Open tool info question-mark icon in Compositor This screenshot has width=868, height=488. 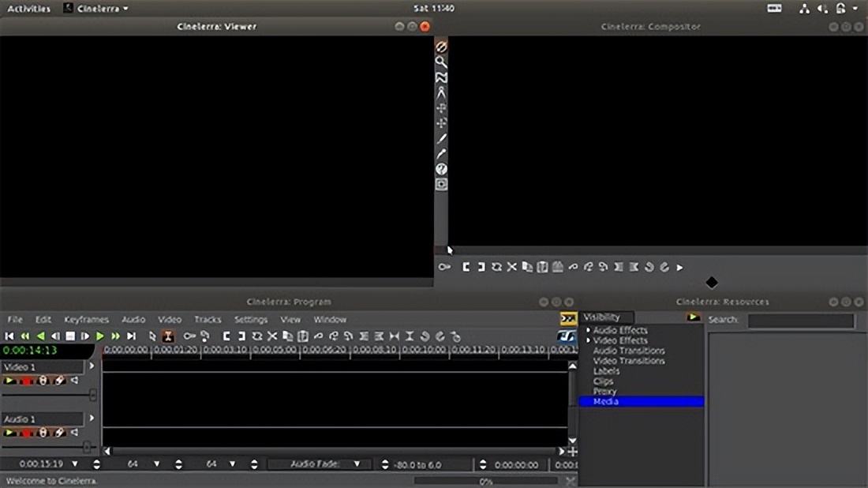pyautogui.click(x=441, y=169)
